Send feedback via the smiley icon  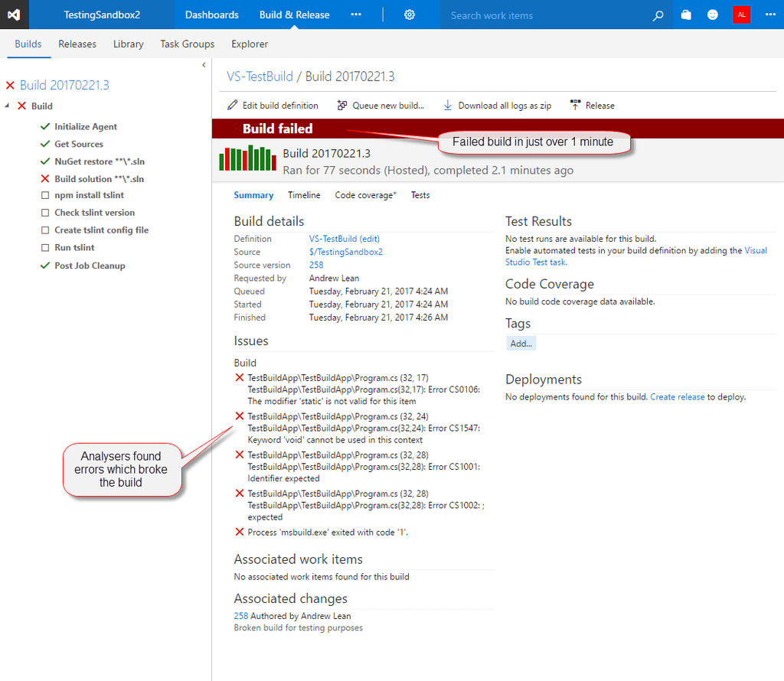point(713,14)
